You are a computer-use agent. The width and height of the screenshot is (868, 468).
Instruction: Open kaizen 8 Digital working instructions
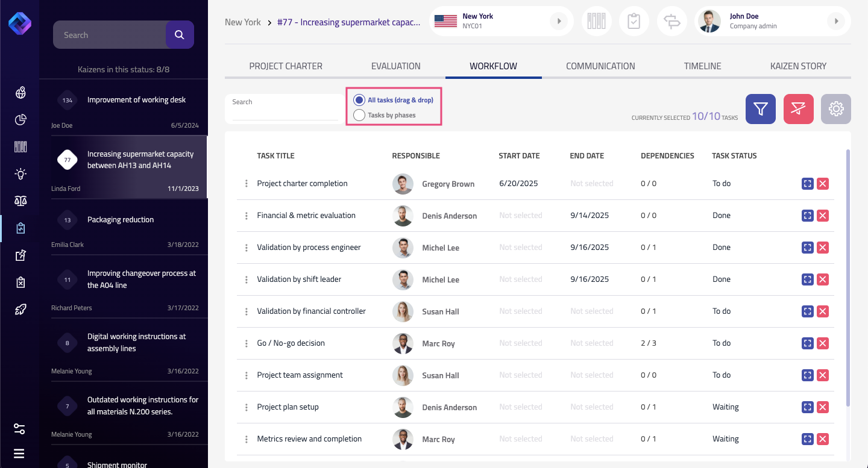pos(124,349)
